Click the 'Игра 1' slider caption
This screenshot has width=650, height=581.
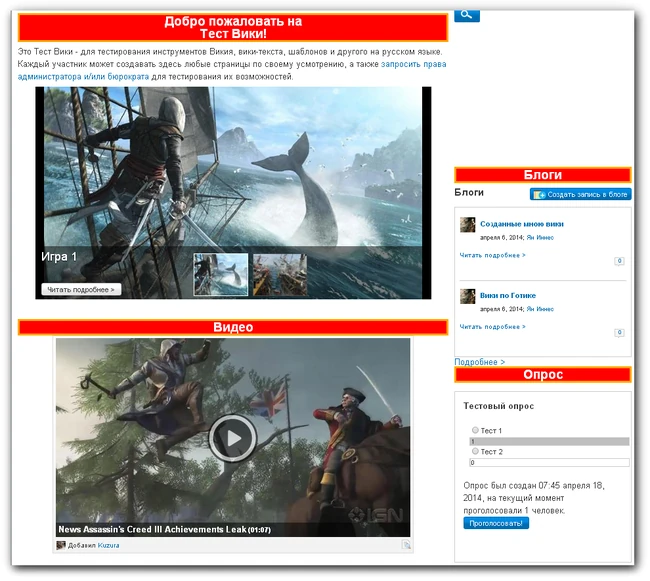59,257
